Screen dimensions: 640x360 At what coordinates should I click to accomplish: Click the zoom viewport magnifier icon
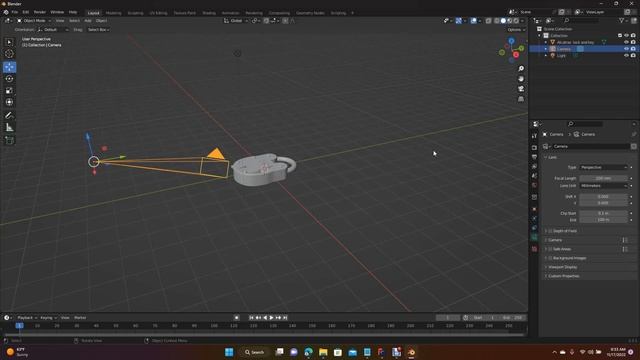click(521, 69)
